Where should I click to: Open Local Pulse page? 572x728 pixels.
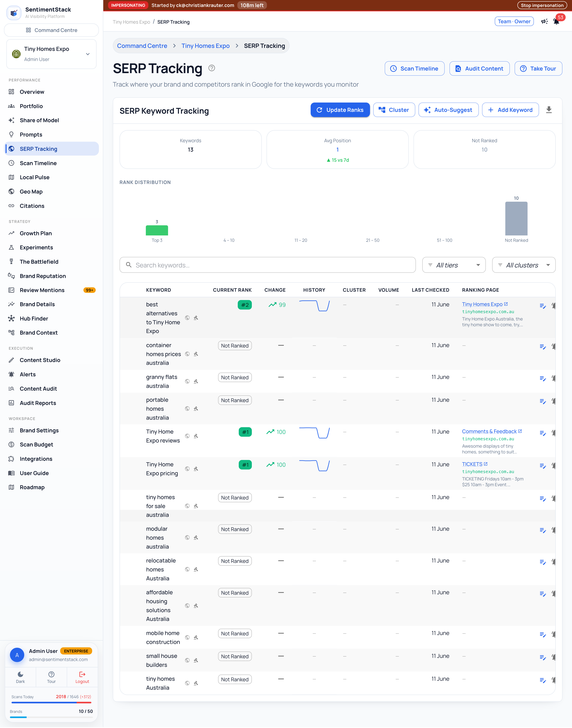point(51,177)
